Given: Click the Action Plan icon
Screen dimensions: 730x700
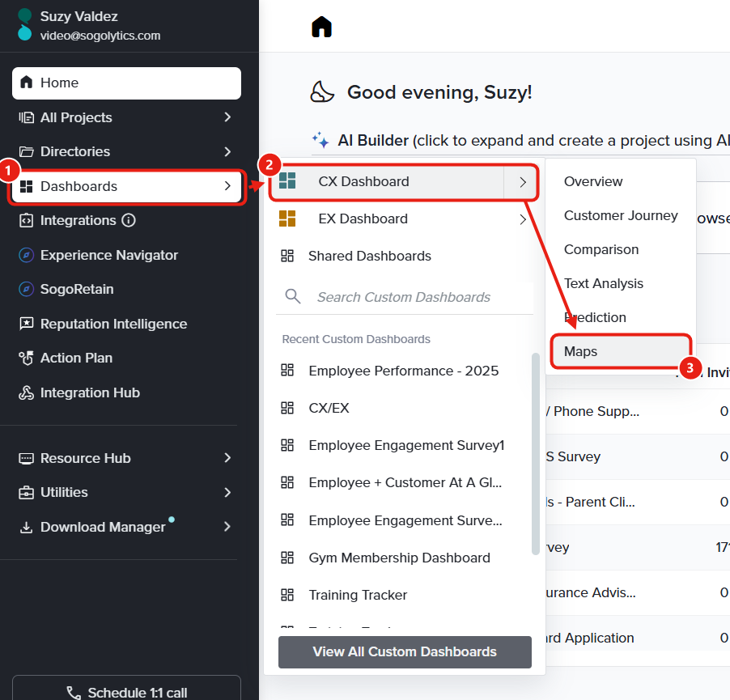Looking at the screenshot, I should click(x=27, y=358).
